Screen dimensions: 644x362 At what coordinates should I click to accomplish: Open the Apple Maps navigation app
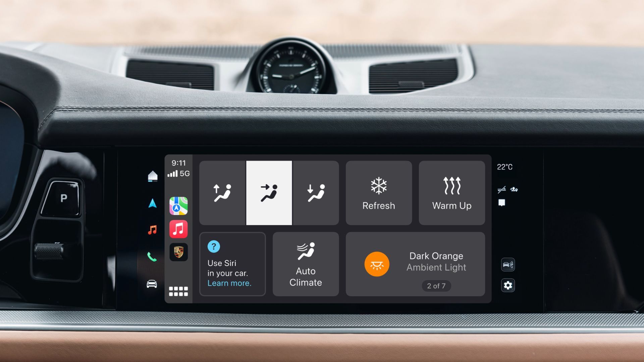pyautogui.click(x=179, y=206)
